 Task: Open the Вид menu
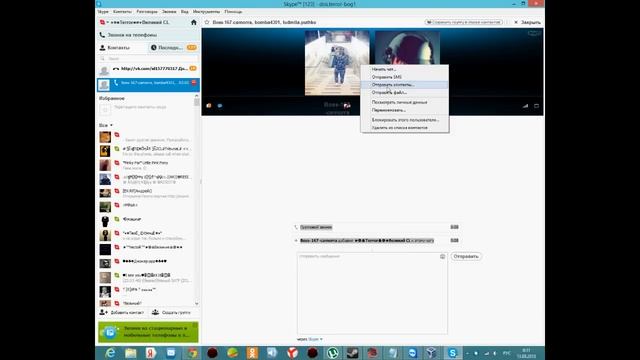[184, 12]
